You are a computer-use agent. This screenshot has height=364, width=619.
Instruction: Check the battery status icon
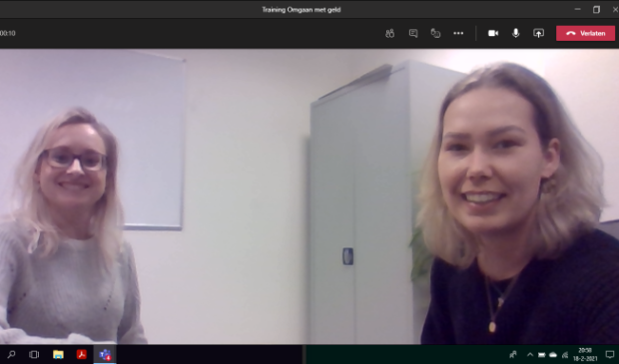pos(541,355)
